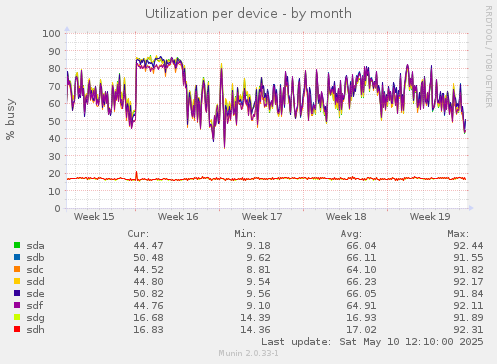Click the Munin 2.0.33-1 version text
The width and height of the screenshot is (497, 364).
[x=248, y=353]
